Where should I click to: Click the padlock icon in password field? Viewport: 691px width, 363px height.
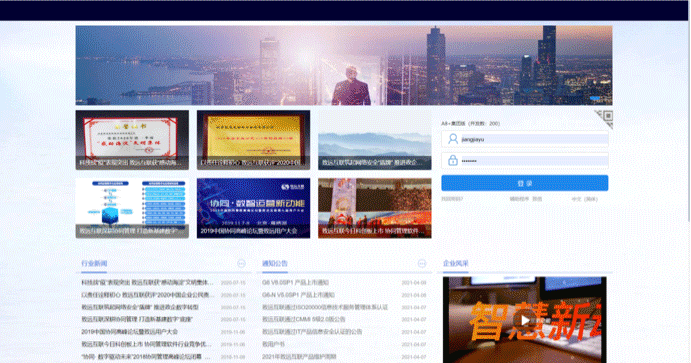[453, 160]
